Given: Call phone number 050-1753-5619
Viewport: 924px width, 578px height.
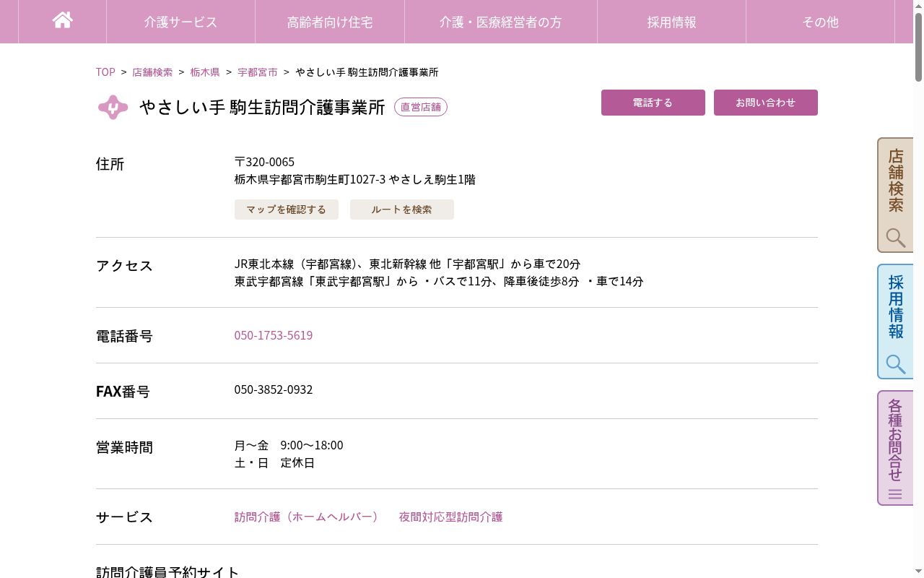Looking at the screenshot, I should 274,335.
